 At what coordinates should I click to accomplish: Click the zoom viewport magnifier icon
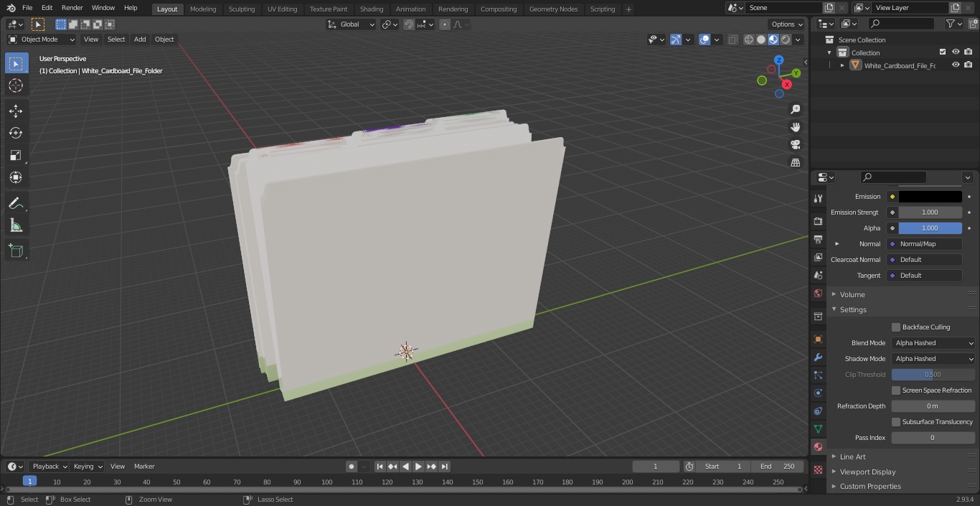click(795, 109)
